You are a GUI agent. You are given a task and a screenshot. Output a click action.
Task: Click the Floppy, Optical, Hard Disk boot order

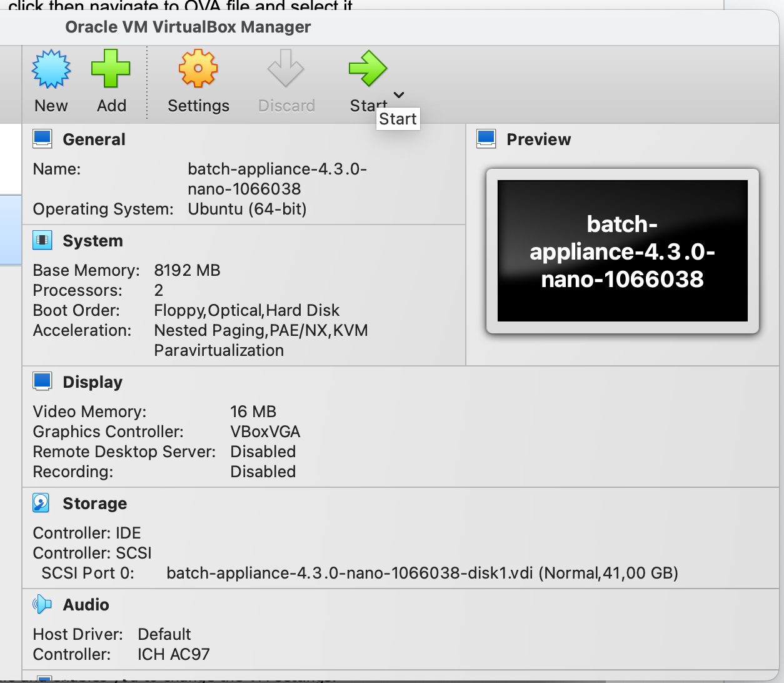(247, 310)
